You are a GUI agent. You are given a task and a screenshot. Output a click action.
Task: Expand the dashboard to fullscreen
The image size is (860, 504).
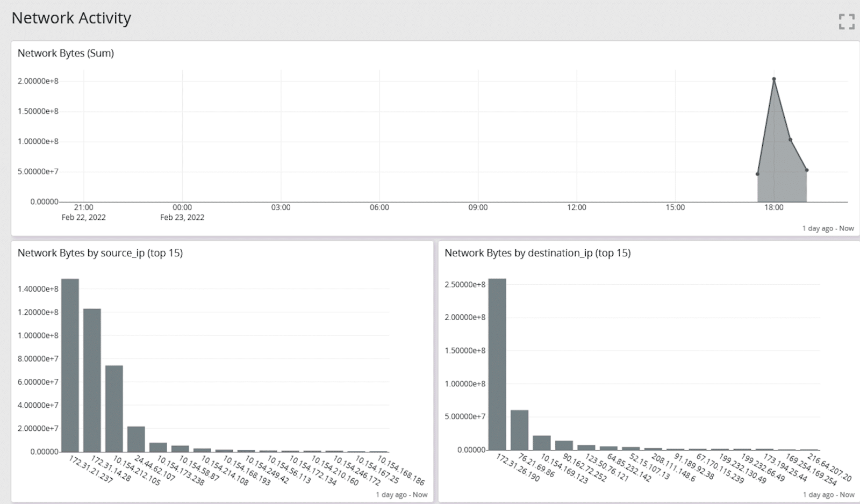[x=846, y=21]
